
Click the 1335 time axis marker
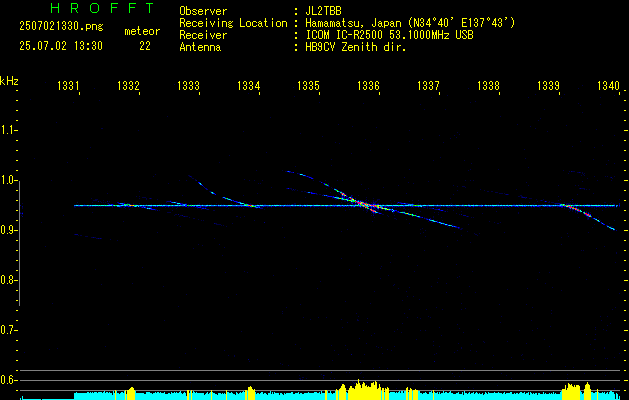(308, 85)
